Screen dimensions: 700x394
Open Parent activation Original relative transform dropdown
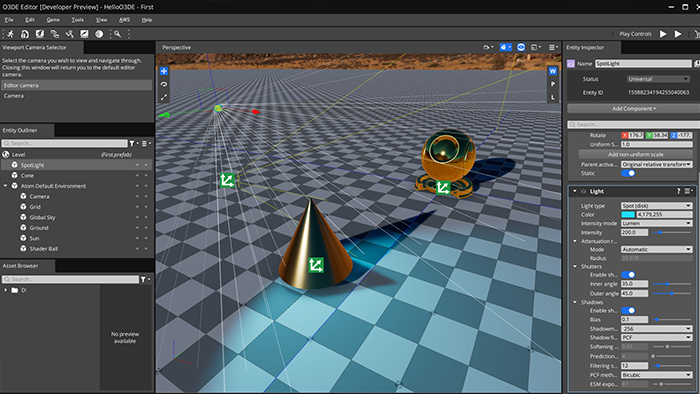[657, 164]
